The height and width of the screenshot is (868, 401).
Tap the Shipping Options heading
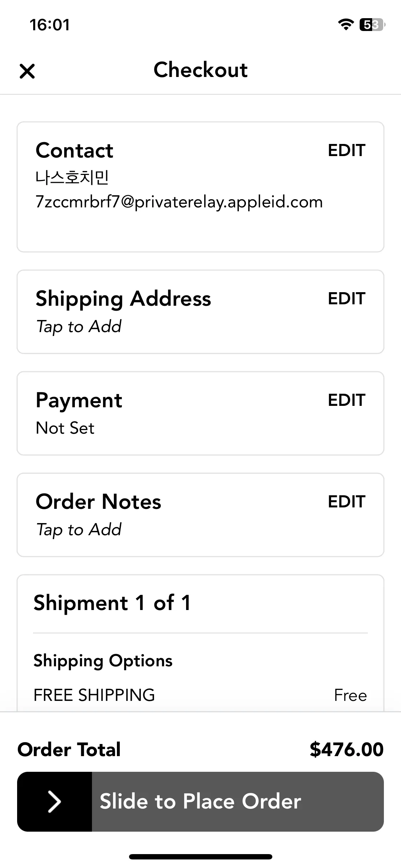coord(103,661)
